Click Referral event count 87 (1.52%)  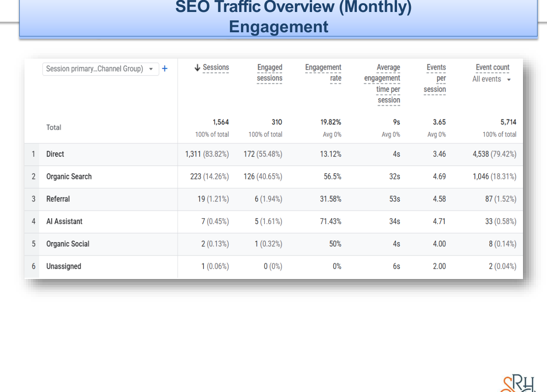[x=500, y=199]
